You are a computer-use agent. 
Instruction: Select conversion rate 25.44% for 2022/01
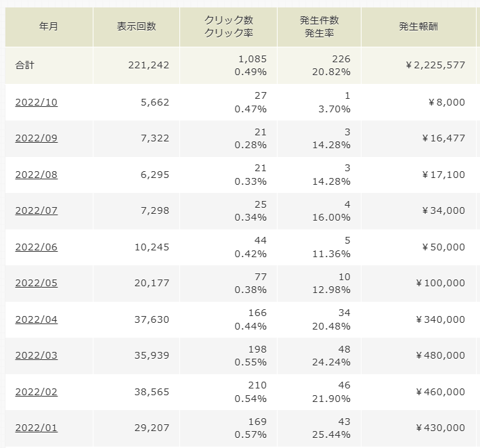(331, 435)
